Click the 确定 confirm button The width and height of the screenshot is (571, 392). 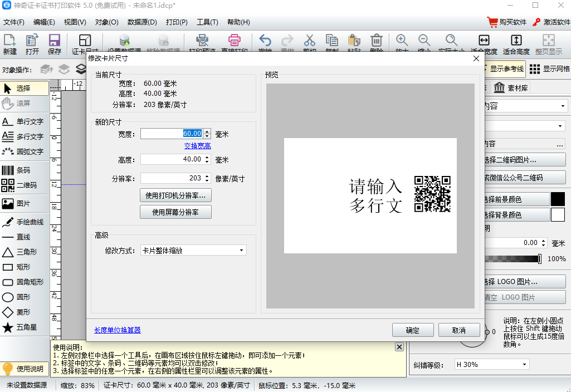[413, 330]
